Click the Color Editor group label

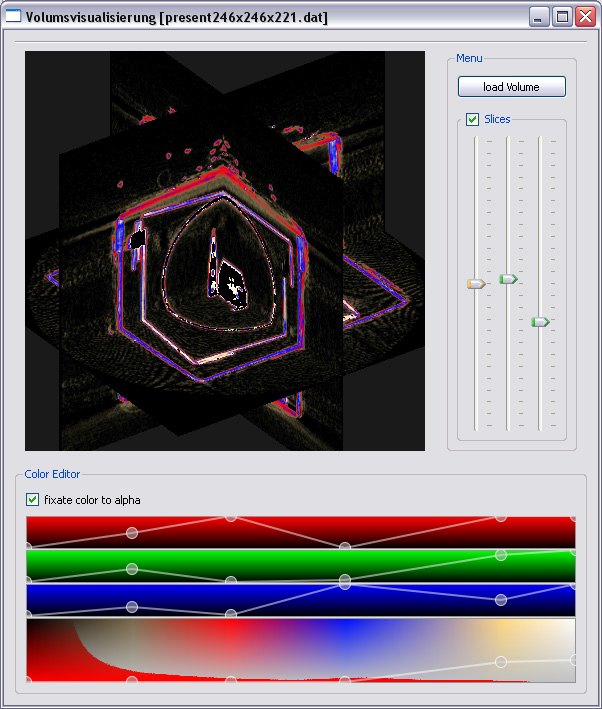coord(52,474)
